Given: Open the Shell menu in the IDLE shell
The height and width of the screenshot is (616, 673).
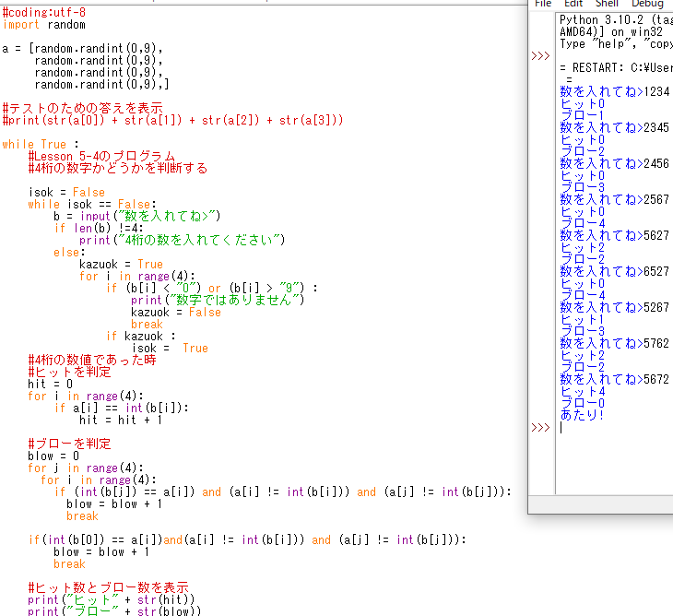Looking at the screenshot, I should click(x=607, y=4).
